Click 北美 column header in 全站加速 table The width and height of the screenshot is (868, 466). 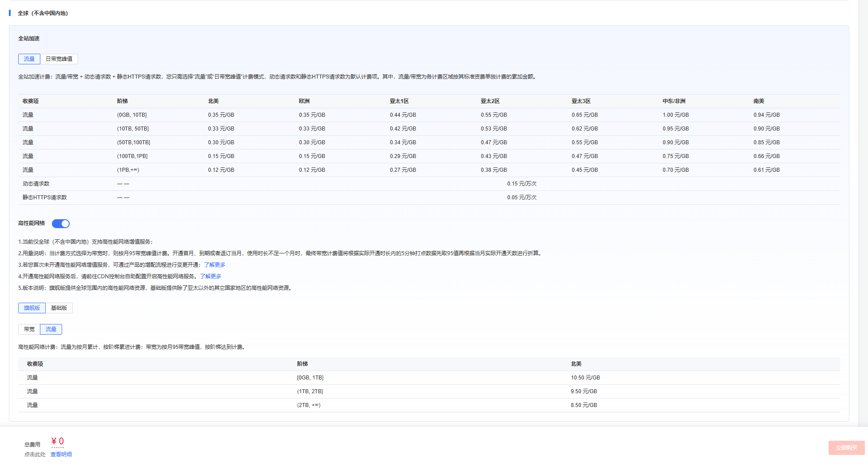[213, 101]
